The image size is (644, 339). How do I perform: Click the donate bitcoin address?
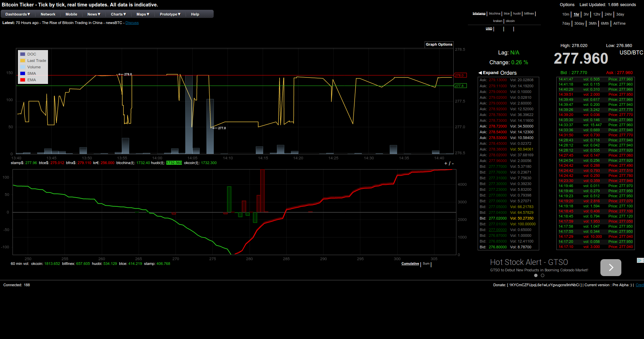545,285
